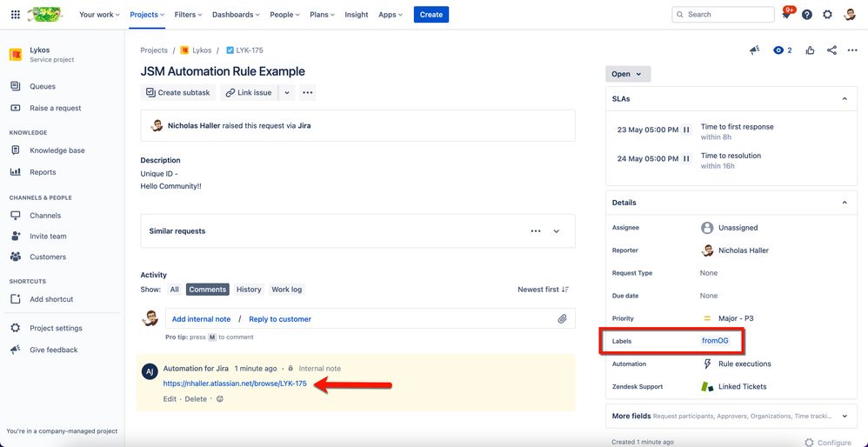
Task: Collapse the SLAs panel
Action: (845, 99)
